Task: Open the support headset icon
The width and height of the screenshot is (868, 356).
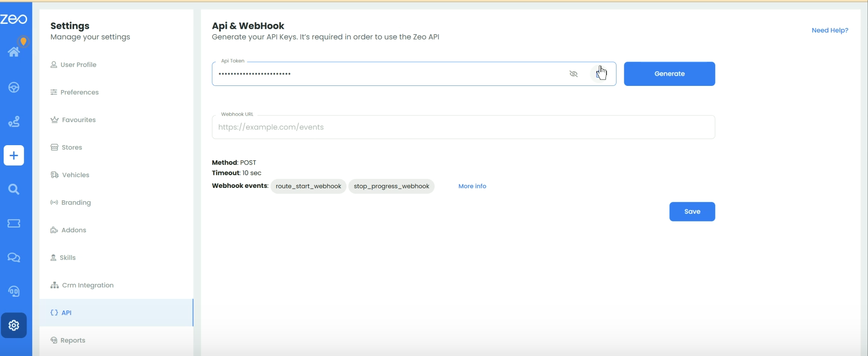Action: click(x=14, y=291)
